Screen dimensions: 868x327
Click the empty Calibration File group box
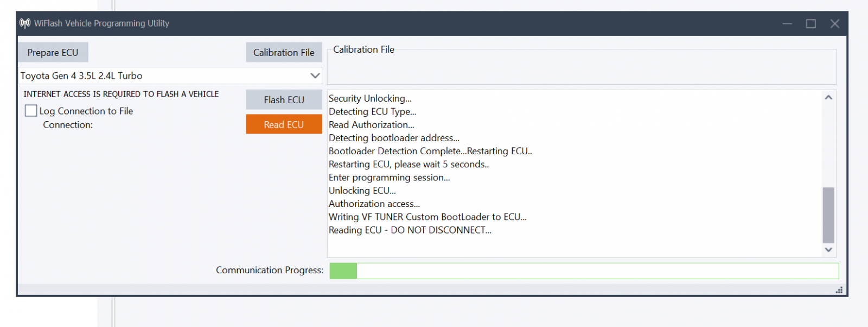point(582,67)
